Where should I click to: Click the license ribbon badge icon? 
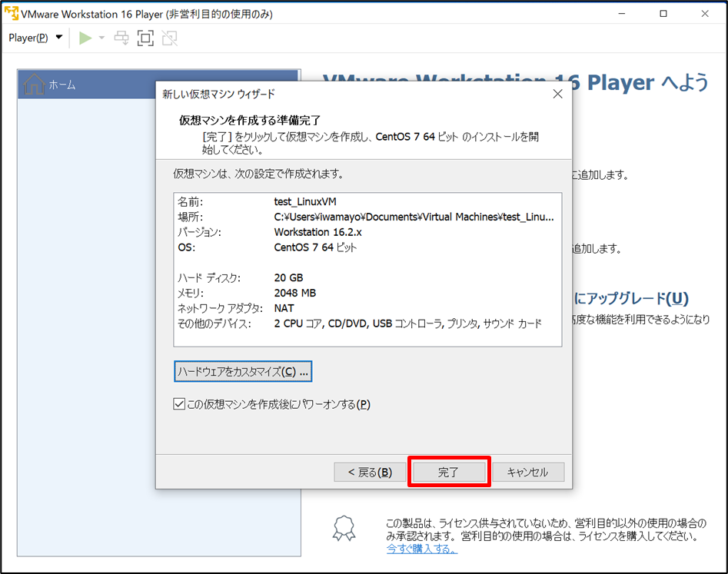pos(344,529)
